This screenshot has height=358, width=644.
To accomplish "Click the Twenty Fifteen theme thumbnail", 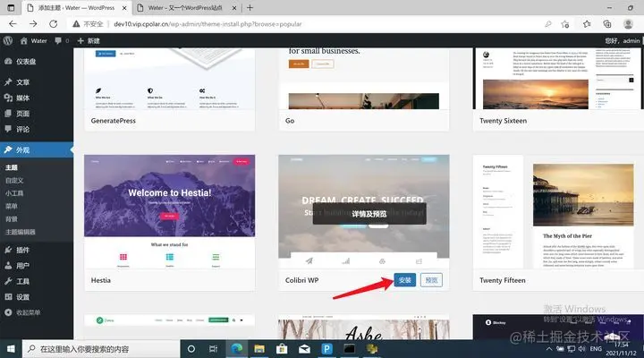I will (x=558, y=212).
